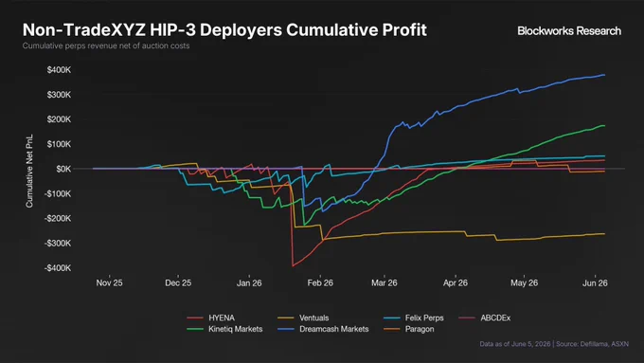Click the Jun 26 x-axis label
The image size is (644, 363).
click(x=595, y=282)
